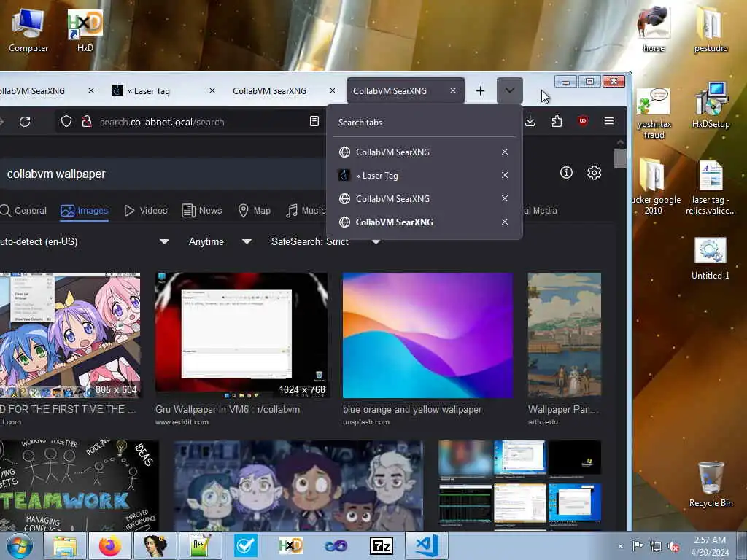Launch the HxDSetup installer icon

(x=711, y=105)
